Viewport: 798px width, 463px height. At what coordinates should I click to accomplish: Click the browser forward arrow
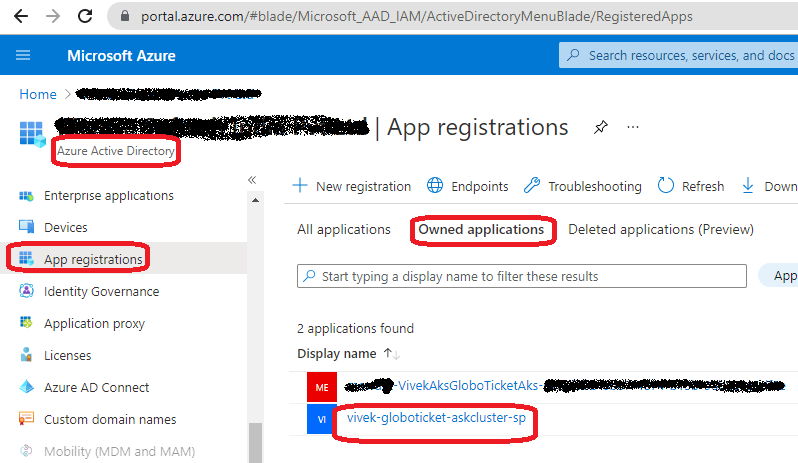[x=53, y=16]
